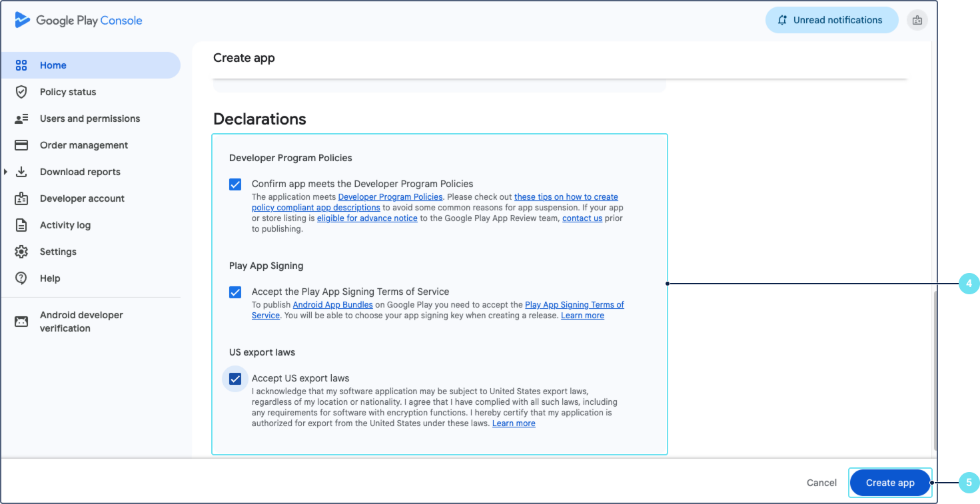This screenshot has height=504, width=980.
Task: Open the Developer Program Policies link
Action: point(390,197)
